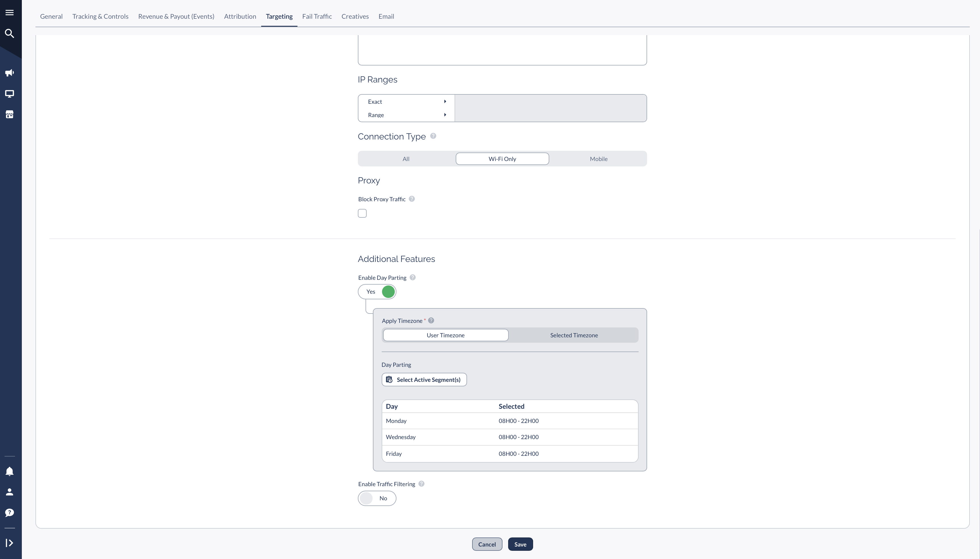
Task: Select All connection type
Action: coord(406,159)
